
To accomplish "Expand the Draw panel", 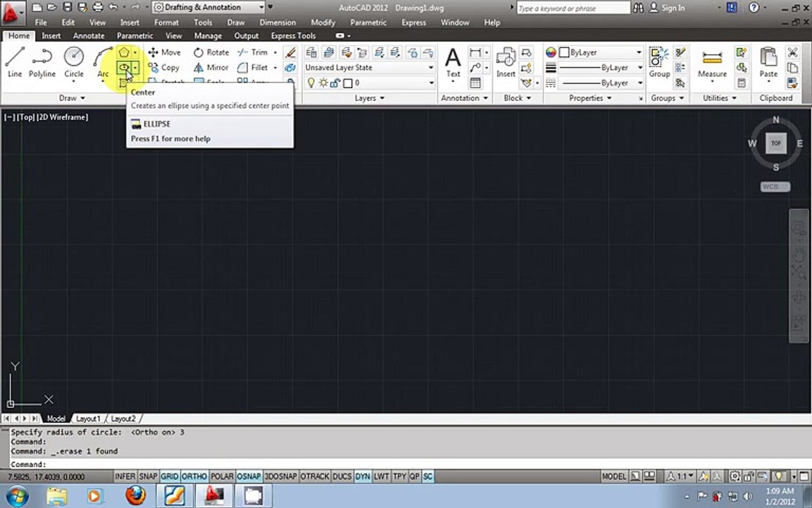I will [71, 98].
